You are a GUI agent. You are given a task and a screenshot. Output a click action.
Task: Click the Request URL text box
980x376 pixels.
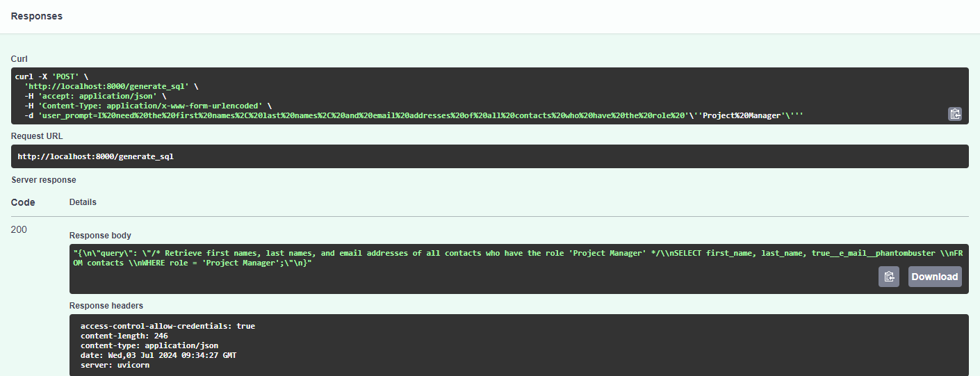pyautogui.click(x=490, y=156)
